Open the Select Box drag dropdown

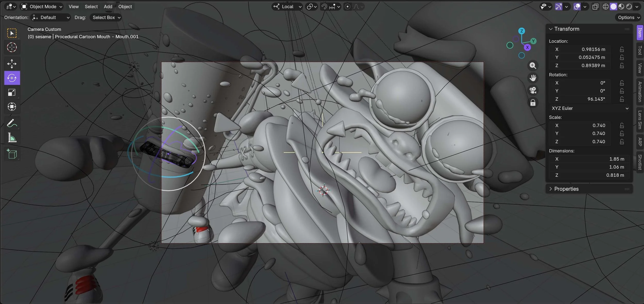pos(106,18)
